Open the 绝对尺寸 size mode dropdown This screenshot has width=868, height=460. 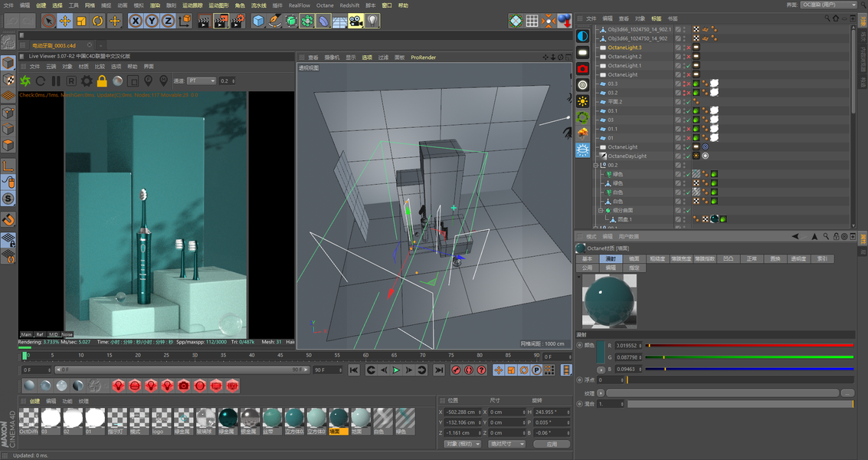point(506,444)
